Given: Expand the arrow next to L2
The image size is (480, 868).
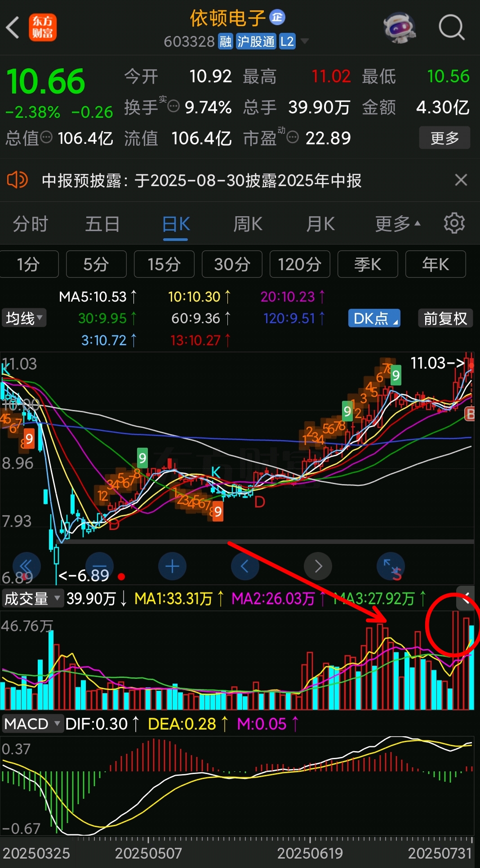Looking at the screenshot, I should click(305, 42).
